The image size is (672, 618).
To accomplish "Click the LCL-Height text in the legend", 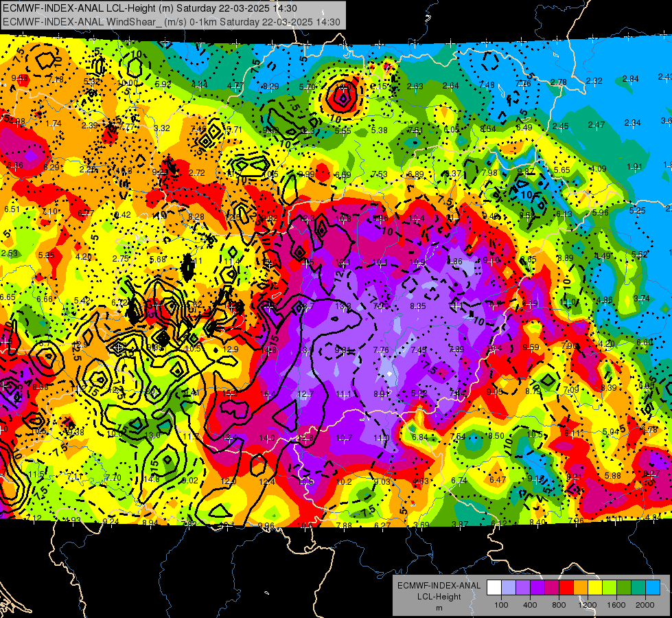I will 439,597.
